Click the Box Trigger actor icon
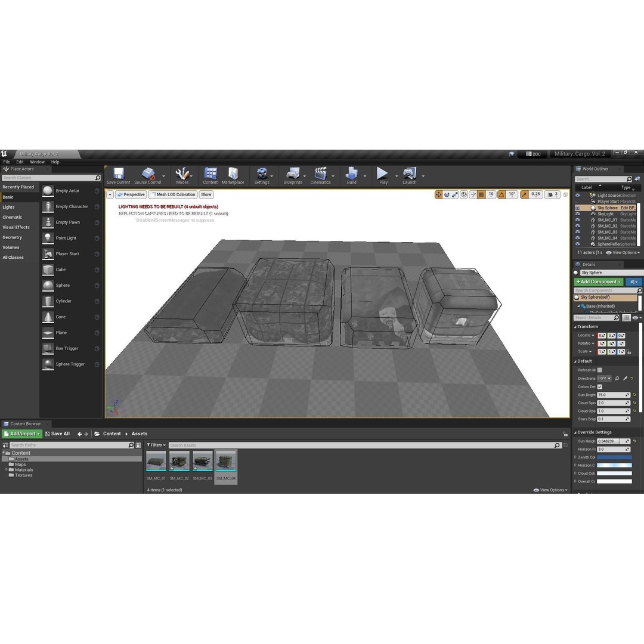The image size is (644, 644). pyautogui.click(x=48, y=349)
